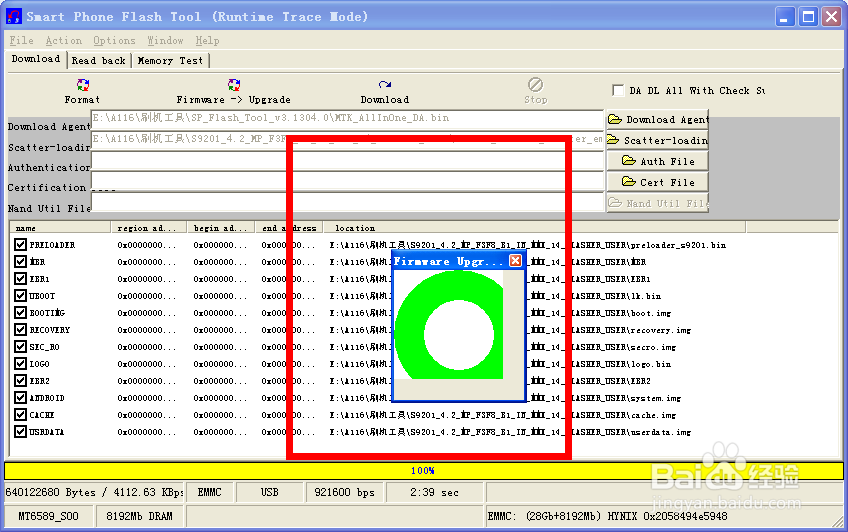Click the Cert File button
This screenshot has width=848, height=532.
657,182
